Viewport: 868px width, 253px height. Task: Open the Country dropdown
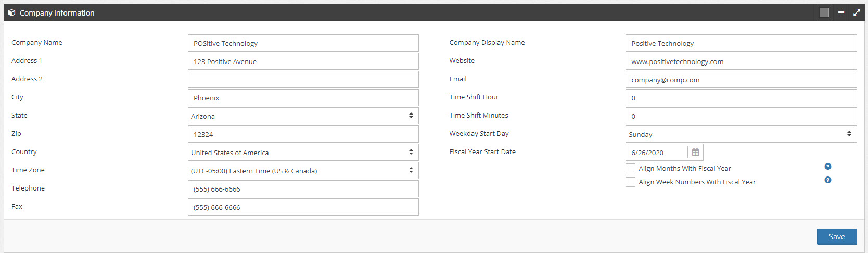(x=303, y=153)
